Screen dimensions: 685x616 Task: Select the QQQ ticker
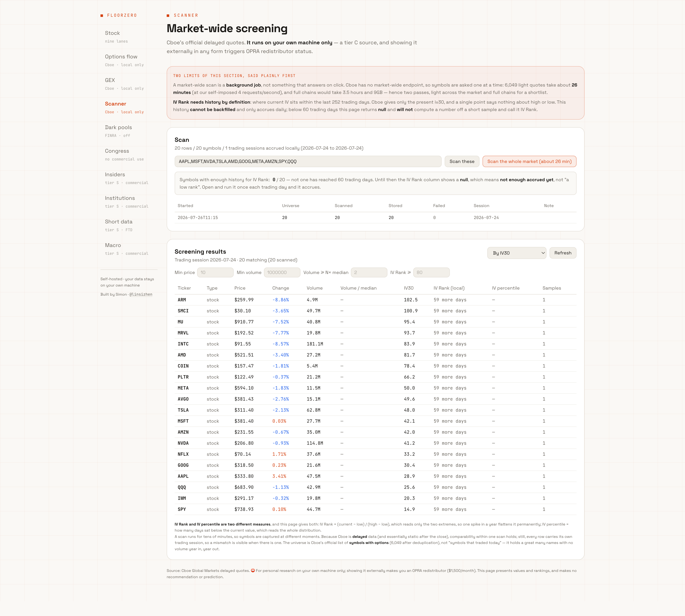(x=182, y=487)
